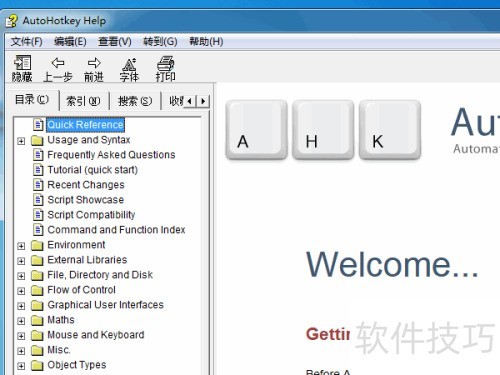Screen dimensions: 500x375
Task: Click the Misc. folder icon
Action: (x=37, y=350)
